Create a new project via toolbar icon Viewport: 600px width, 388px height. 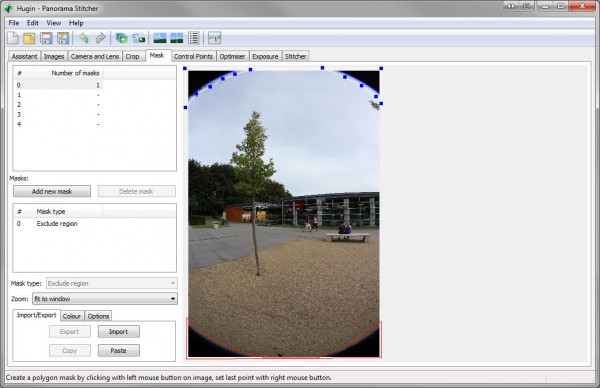pos(13,38)
